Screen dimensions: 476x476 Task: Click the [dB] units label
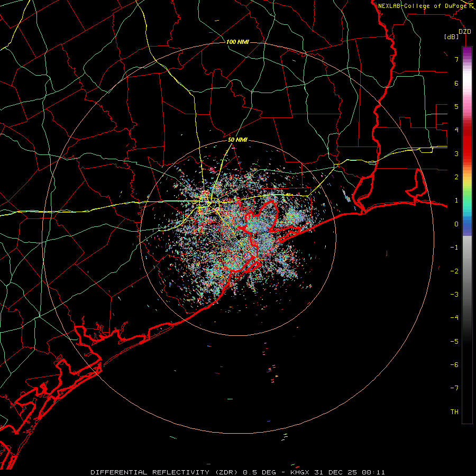[x=452, y=36]
